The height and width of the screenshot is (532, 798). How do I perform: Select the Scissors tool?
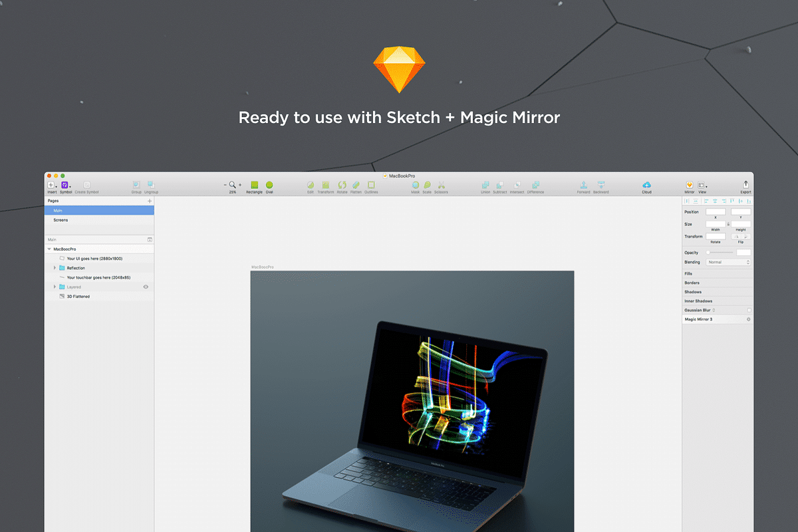[x=441, y=185]
